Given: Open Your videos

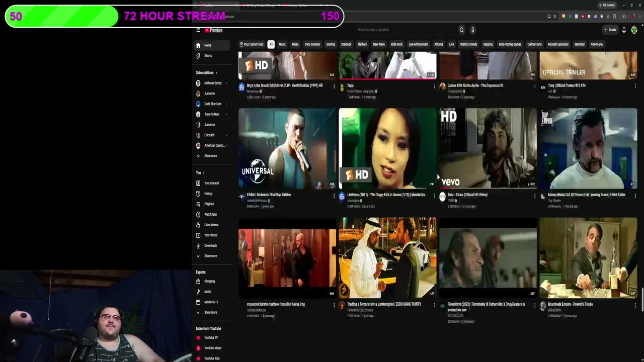Looking at the screenshot, I should pos(211,235).
